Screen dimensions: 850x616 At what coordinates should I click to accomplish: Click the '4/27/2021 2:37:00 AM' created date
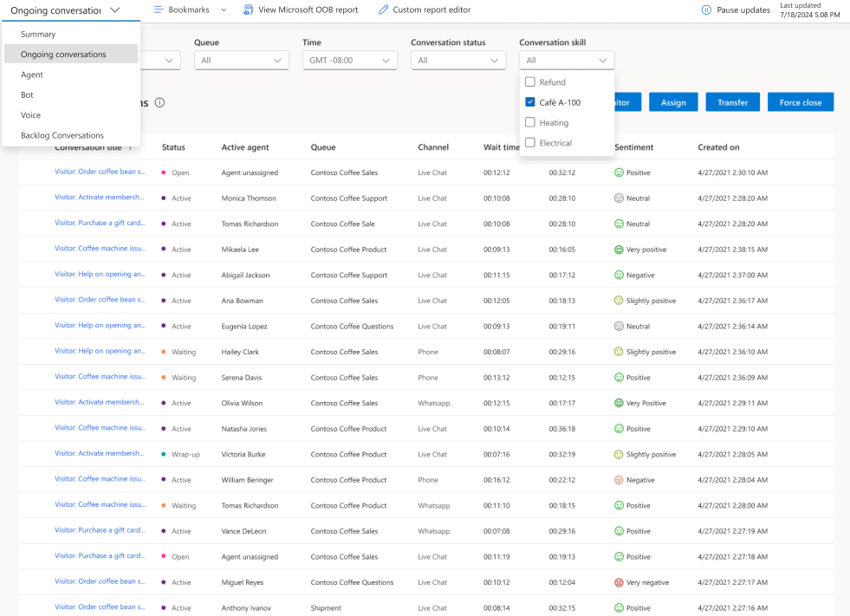[x=732, y=275]
